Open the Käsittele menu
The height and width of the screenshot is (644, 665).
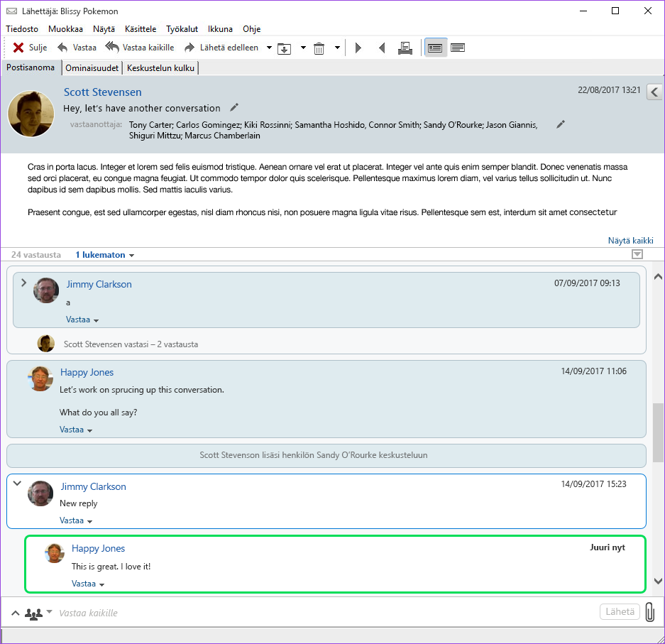pyautogui.click(x=141, y=29)
